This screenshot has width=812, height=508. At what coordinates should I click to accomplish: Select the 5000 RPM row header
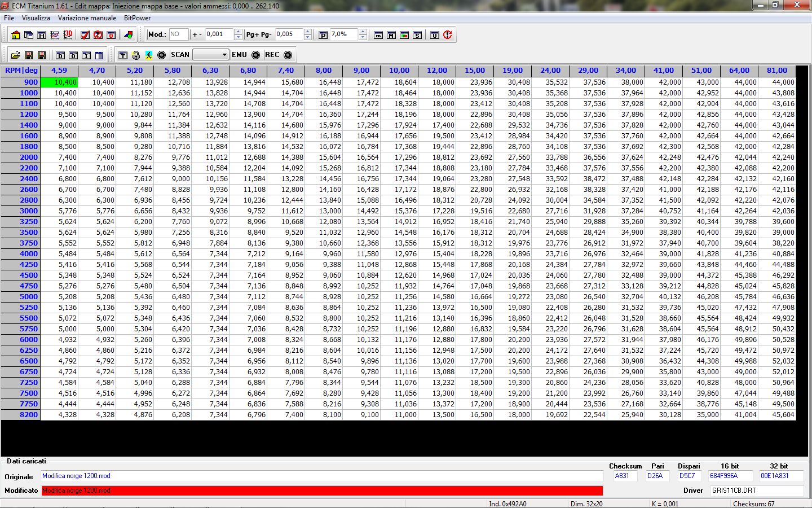21,297
